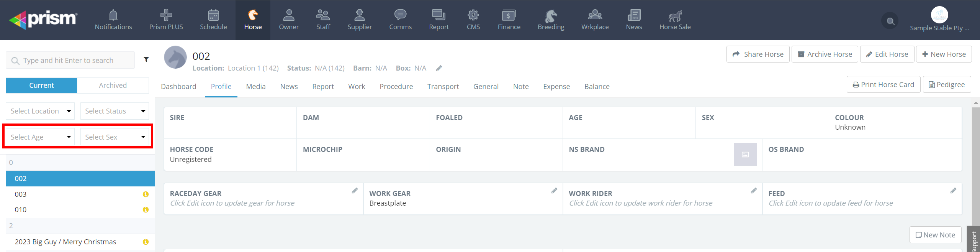Switch horse list to Archived
This screenshot has height=252, width=980.
(x=113, y=85)
